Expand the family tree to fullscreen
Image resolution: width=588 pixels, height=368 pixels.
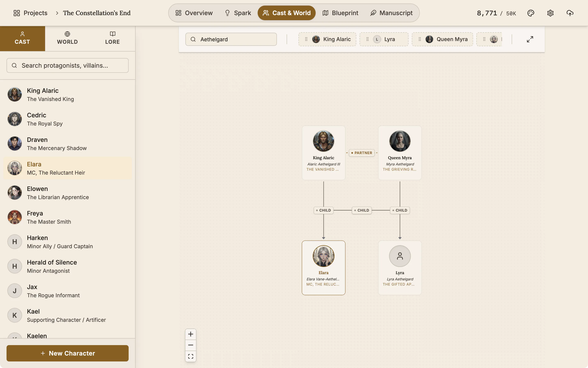click(x=530, y=39)
